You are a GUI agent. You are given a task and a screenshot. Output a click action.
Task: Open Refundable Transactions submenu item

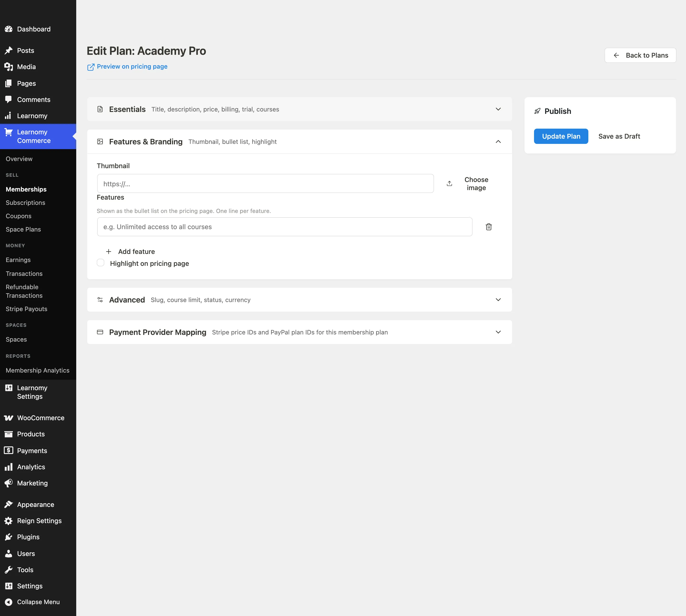coord(24,291)
